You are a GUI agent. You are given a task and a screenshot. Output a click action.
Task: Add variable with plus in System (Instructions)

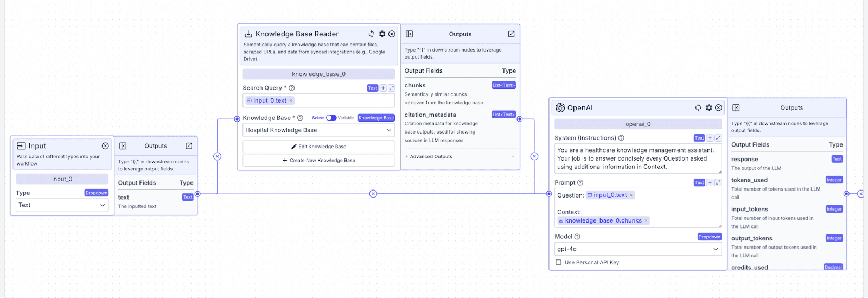pyautogui.click(x=710, y=138)
